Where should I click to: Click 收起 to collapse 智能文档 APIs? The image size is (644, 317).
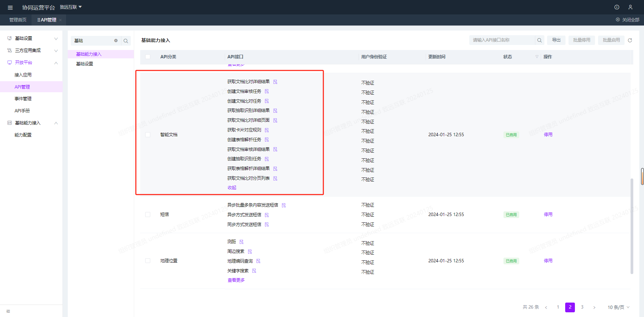click(x=232, y=188)
